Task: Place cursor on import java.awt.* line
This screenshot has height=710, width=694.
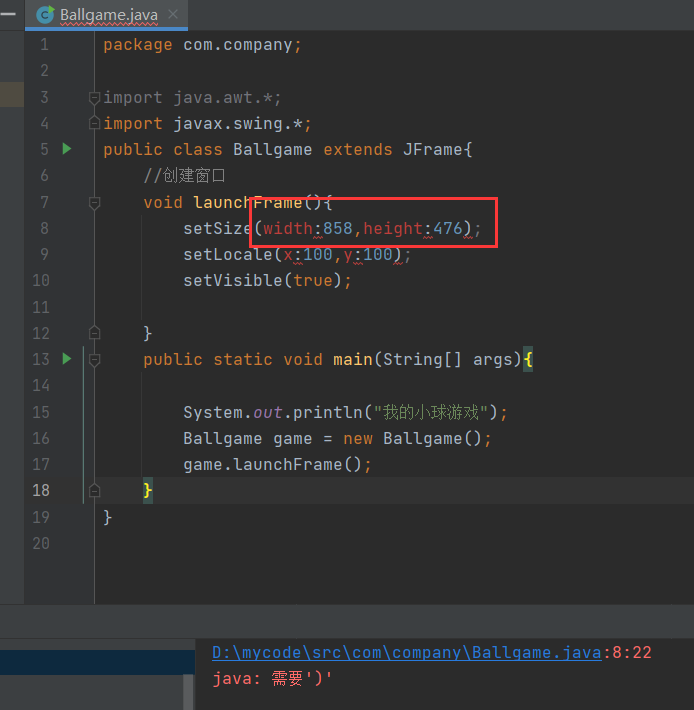Action: [x=192, y=97]
